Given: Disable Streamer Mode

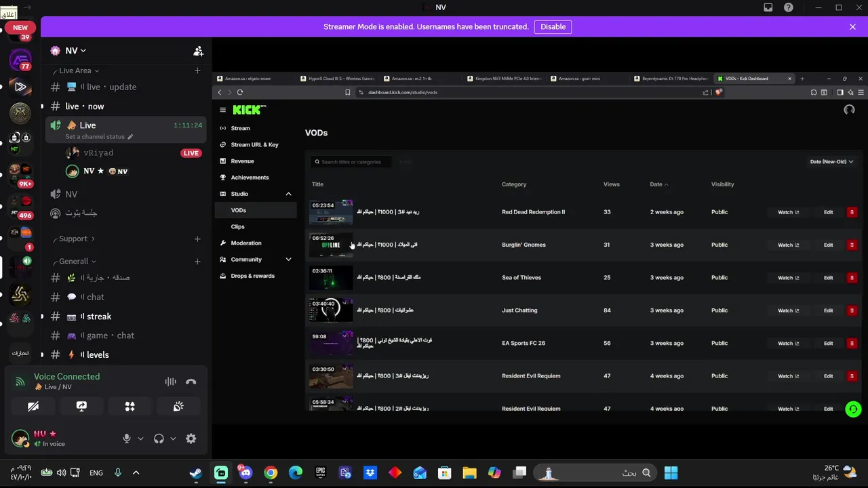Looking at the screenshot, I should (553, 27).
